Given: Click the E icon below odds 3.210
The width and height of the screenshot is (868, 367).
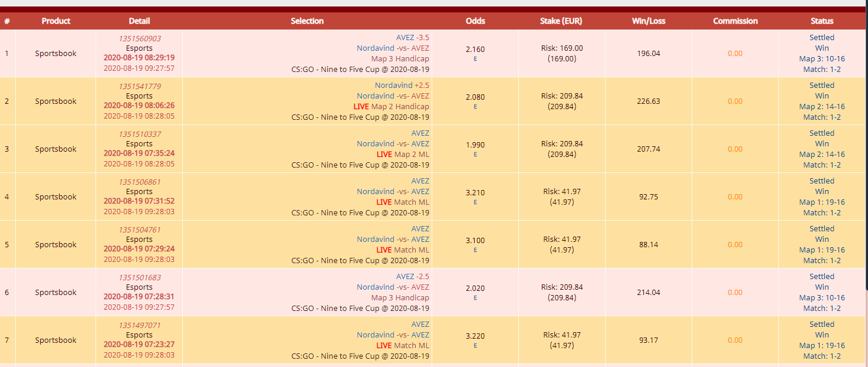Looking at the screenshot, I should 475,202.
